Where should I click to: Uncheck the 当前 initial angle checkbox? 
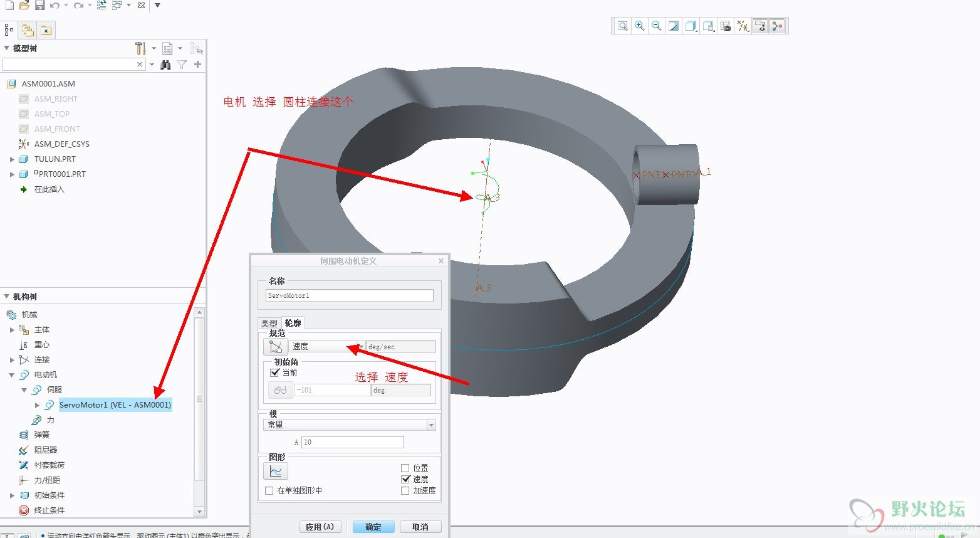pos(274,372)
